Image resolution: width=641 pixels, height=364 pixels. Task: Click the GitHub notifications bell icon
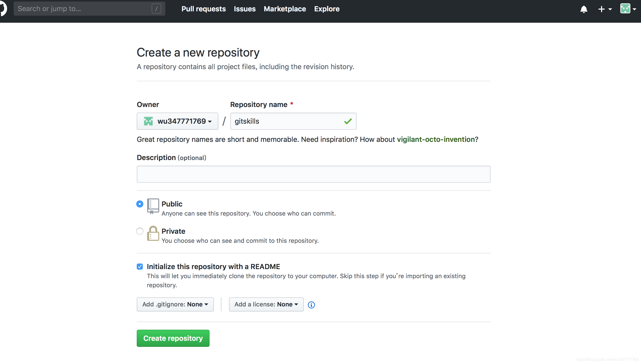point(584,9)
